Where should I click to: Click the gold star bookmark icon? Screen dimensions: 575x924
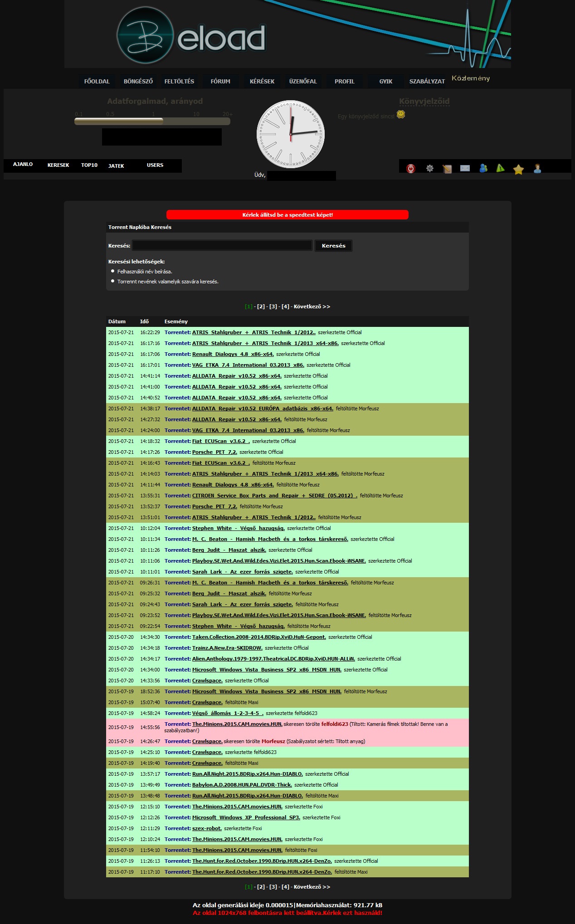518,170
